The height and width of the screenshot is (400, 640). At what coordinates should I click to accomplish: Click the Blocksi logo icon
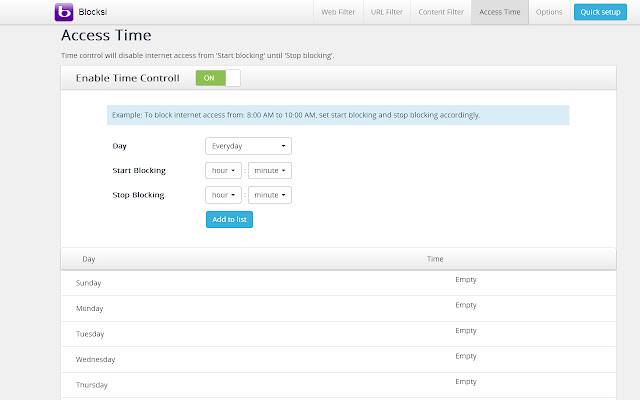pyautogui.click(x=64, y=12)
